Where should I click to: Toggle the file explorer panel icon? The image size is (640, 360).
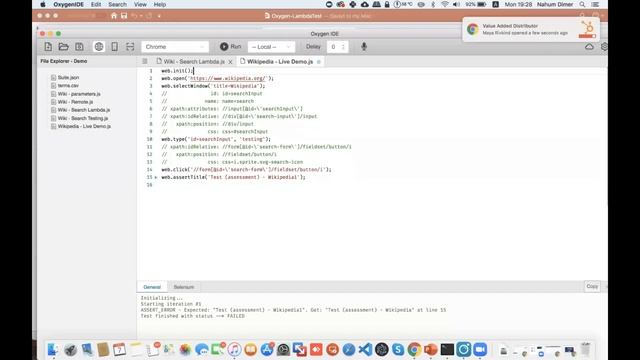(x=145, y=61)
